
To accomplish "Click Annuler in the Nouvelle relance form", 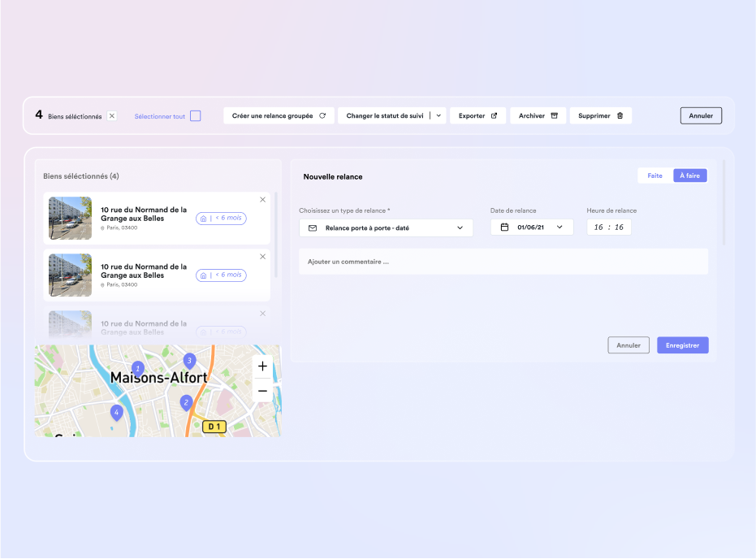I will click(629, 345).
